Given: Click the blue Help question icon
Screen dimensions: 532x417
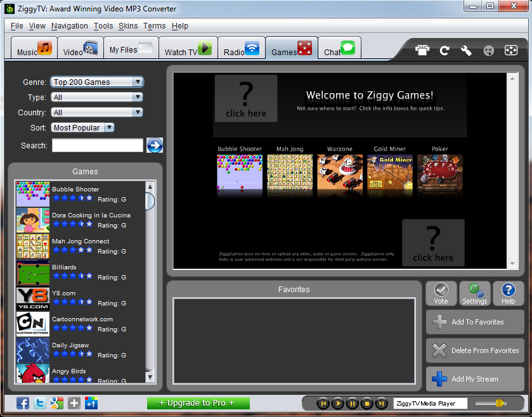Looking at the screenshot, I should (x=509, y=293).
